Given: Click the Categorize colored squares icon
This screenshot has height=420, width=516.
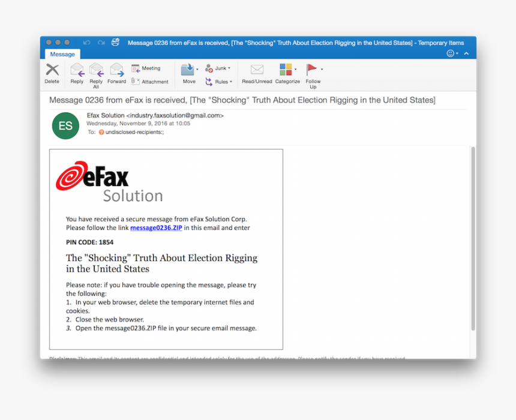Looking at the screenshot, I should pos(286,70).
